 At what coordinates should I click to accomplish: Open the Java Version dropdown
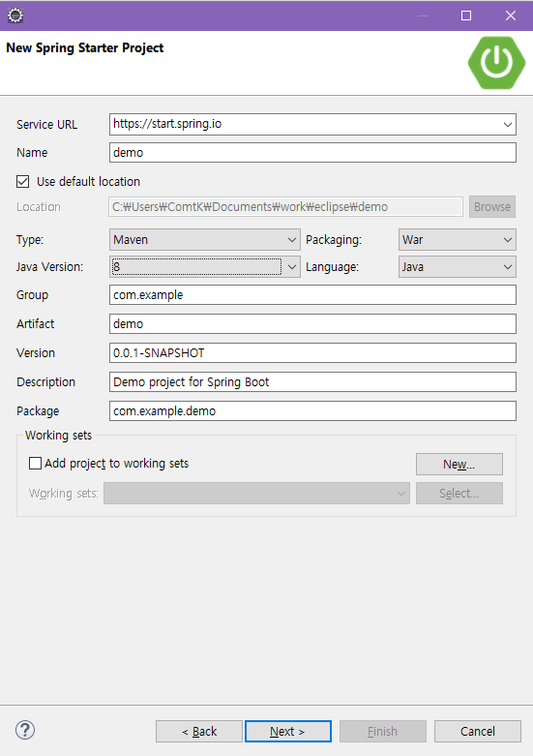point(205,266)
